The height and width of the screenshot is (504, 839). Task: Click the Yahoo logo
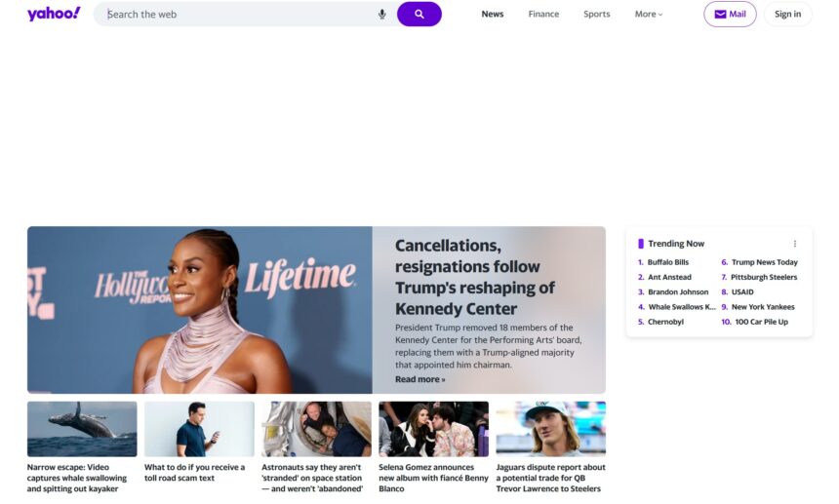pos(54,14)
